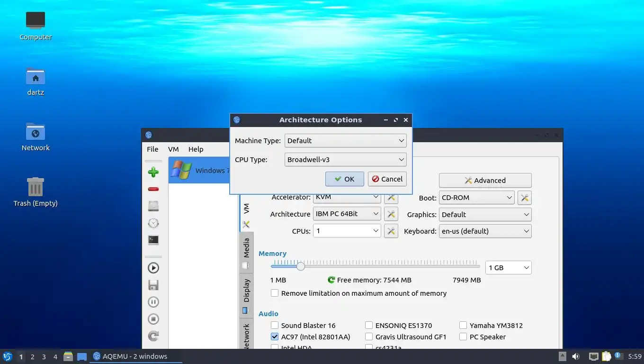Open the Trash (Empty) desktop icon

point(36,192)
